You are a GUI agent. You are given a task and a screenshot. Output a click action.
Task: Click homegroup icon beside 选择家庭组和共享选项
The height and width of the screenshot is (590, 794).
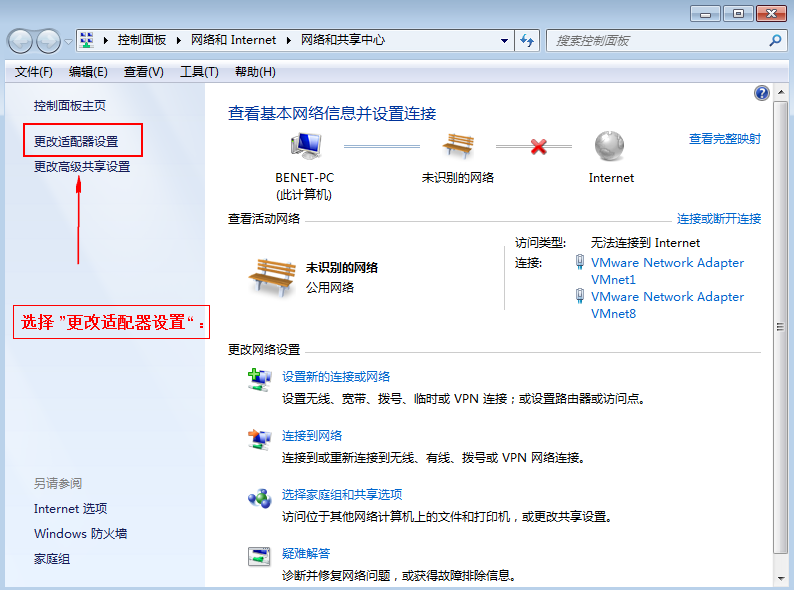tap(260, 498)
